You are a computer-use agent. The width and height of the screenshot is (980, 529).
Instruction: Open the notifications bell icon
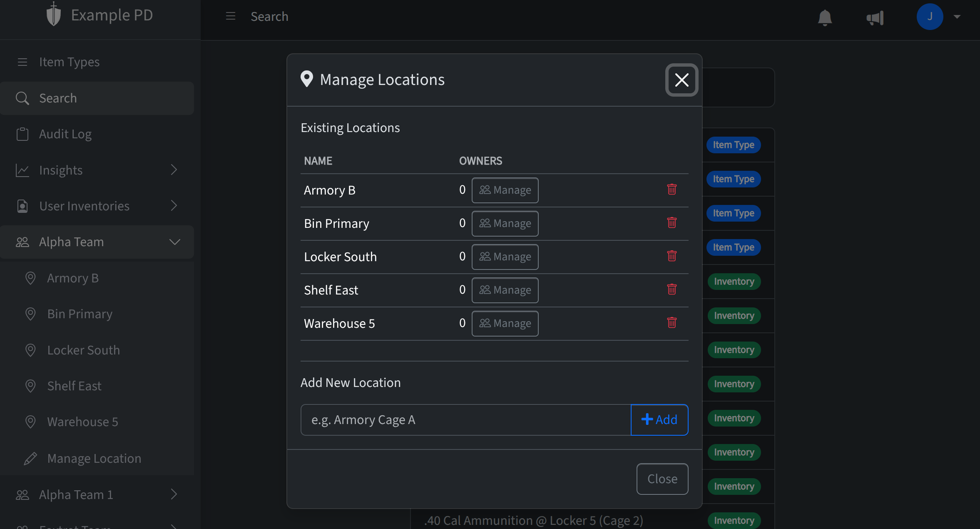(825, 17)
